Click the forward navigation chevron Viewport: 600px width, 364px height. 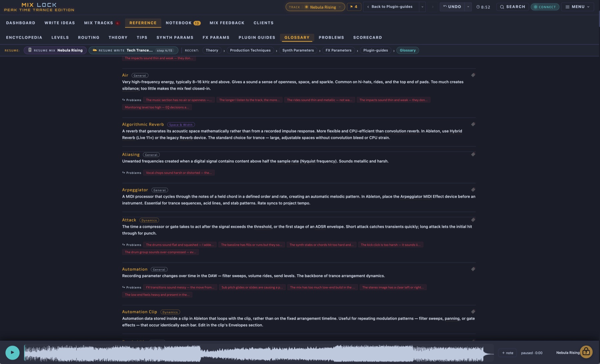(x=433, y=7)
